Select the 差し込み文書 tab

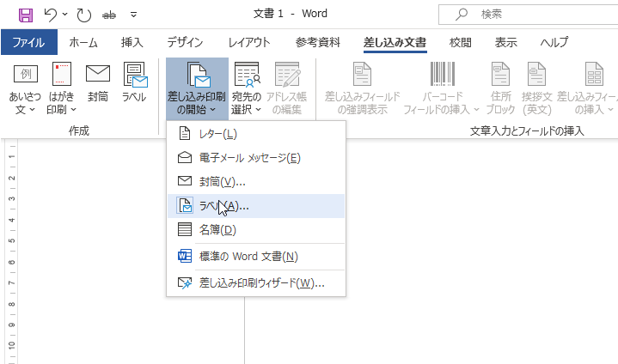click(x=395, y=42)
